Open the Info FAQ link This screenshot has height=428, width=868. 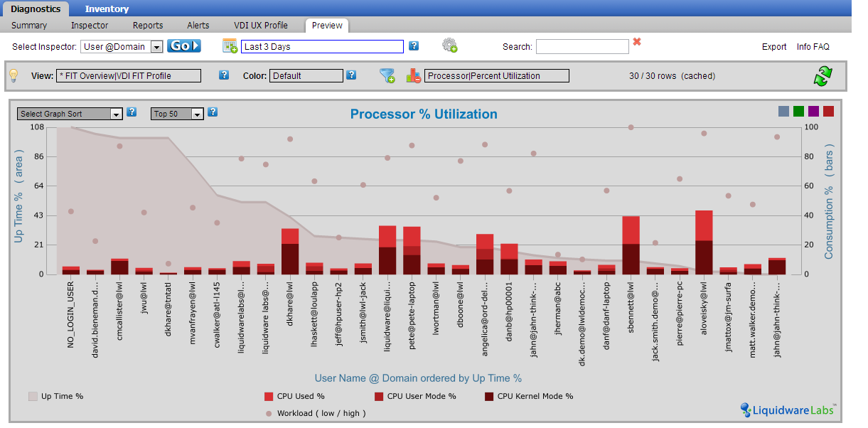point(813,47)
